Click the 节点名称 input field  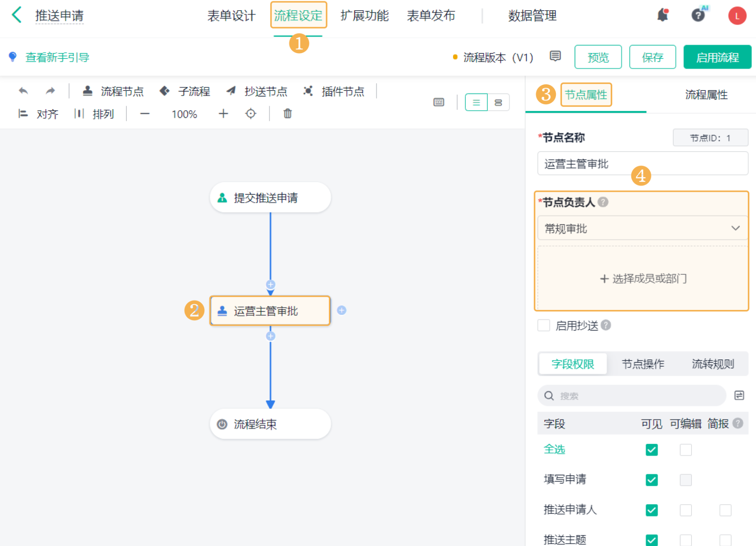click(x=642, y=163)
